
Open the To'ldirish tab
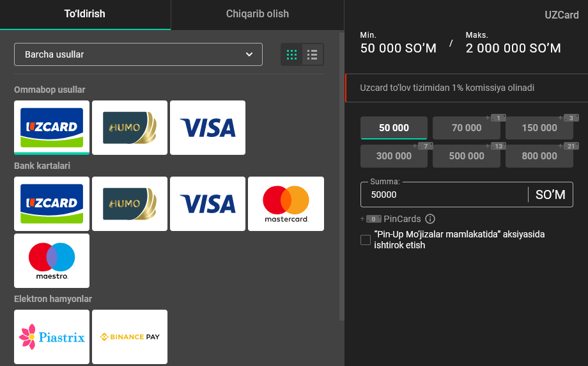[x=85, y=14]
